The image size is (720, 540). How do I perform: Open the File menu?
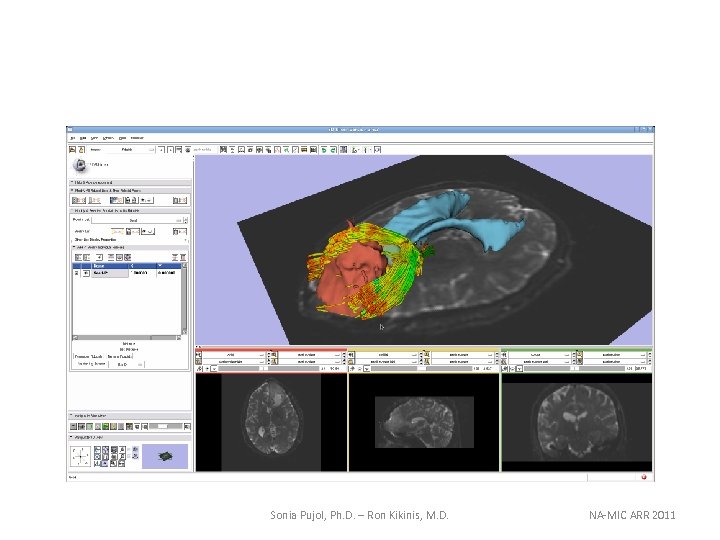(73, 138)
